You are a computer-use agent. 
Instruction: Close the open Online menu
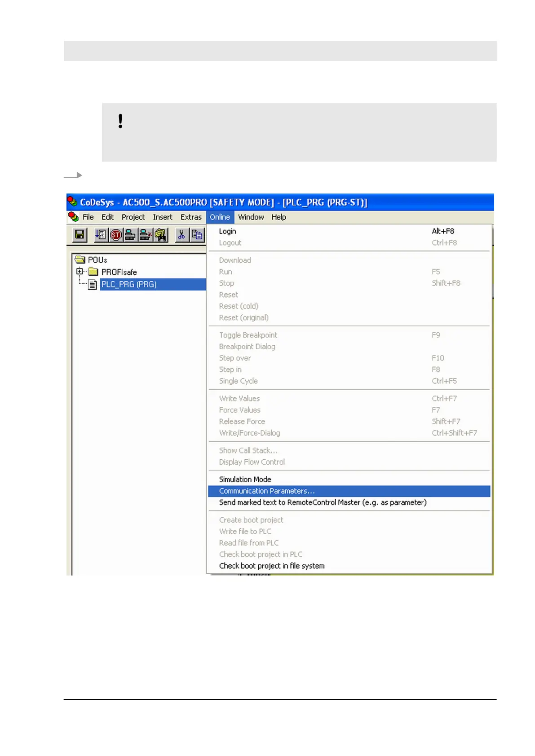[x=220, y=217]
